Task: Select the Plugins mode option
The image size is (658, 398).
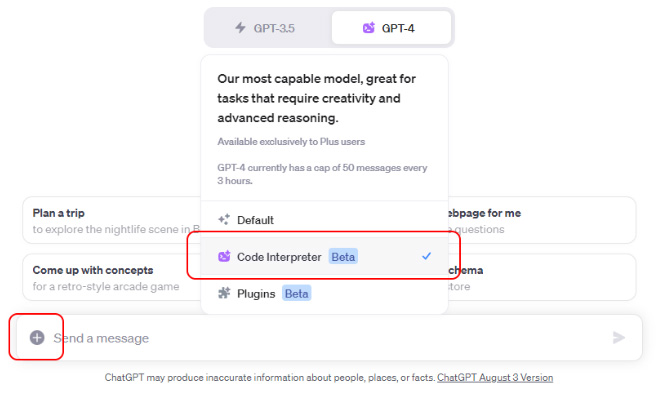Action: pyautogui.click(x=324, y=293)
